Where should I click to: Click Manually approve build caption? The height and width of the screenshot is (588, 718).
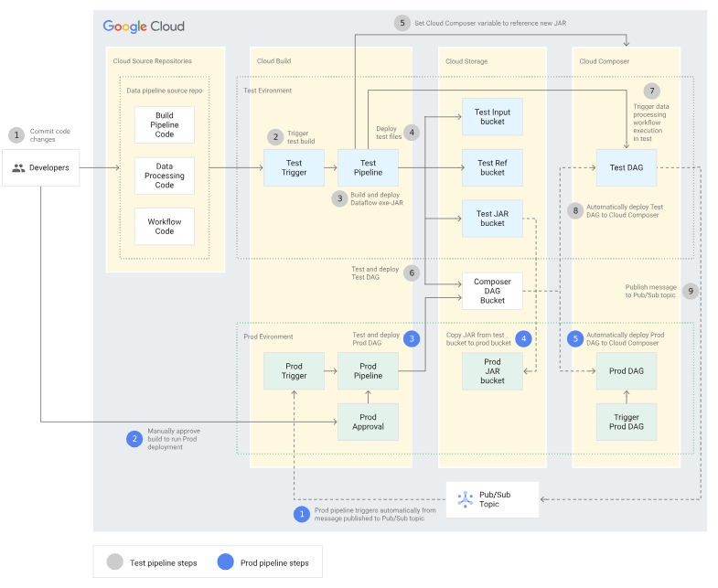point(174,439)
